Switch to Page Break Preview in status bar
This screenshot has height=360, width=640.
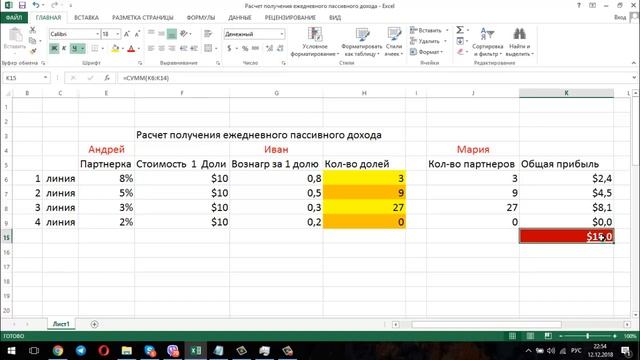click(548, 336)
